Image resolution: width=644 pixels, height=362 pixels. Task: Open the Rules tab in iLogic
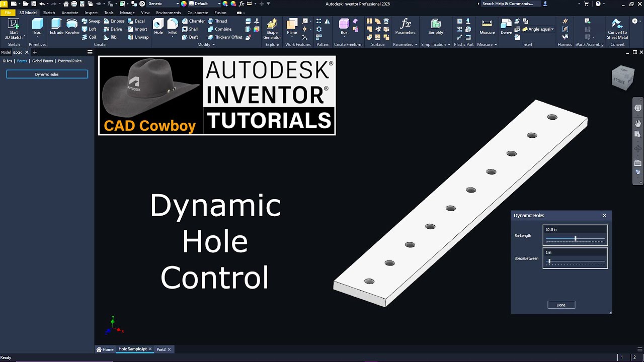(x=8, y=61)
